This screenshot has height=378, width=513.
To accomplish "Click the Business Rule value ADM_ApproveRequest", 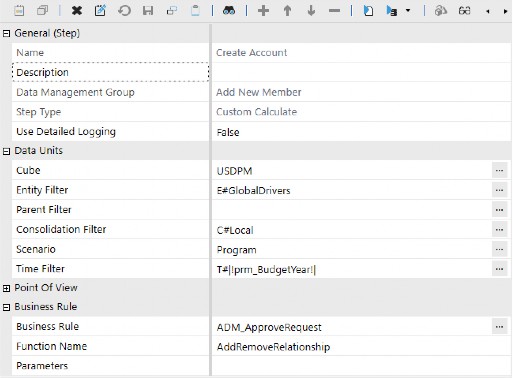I will click(x=269, y=327).
